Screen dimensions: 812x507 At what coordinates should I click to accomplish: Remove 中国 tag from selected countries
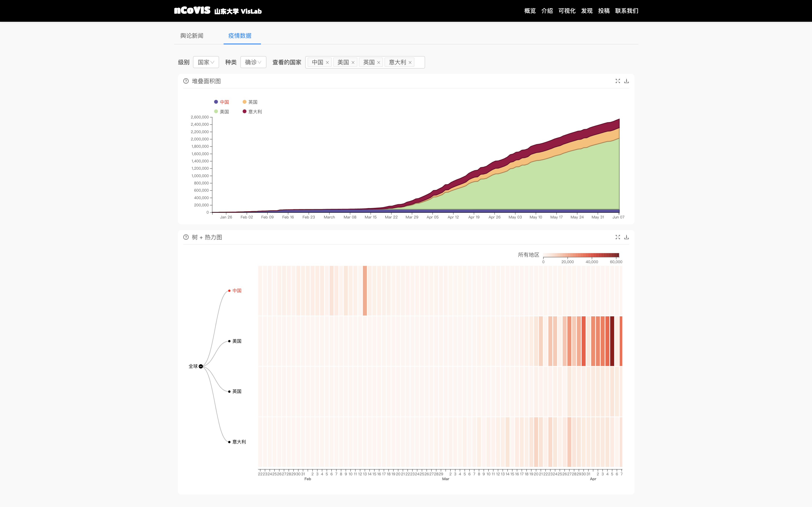pos(327,62)
